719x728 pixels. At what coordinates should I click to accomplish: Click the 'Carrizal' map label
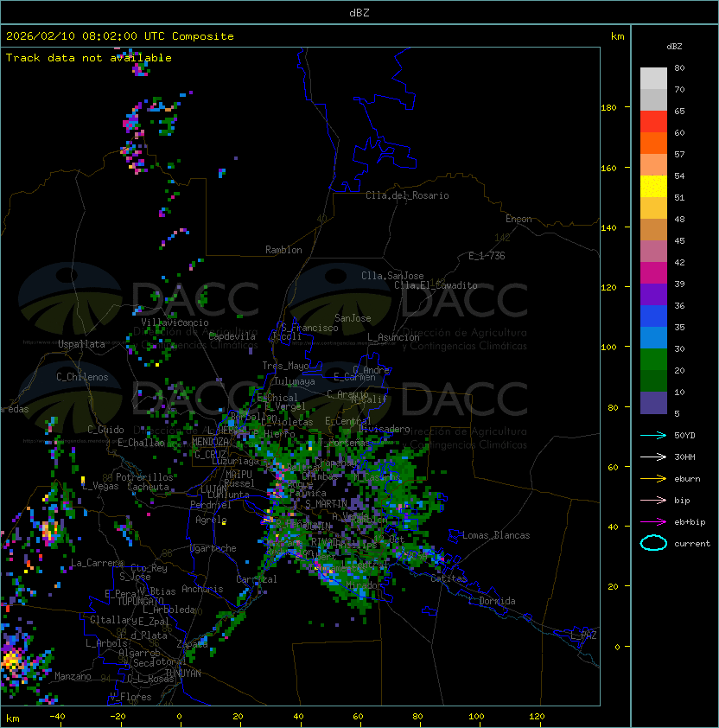(257, 579)
